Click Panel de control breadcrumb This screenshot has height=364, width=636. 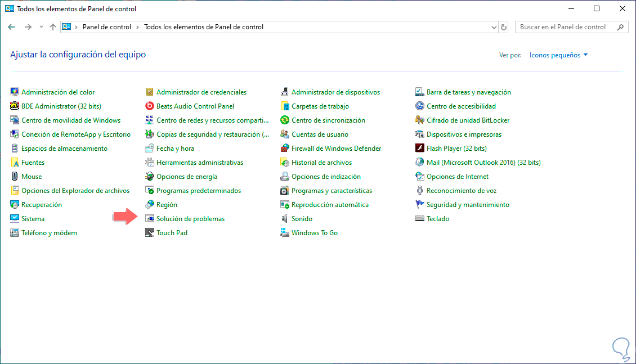point(107,27)
